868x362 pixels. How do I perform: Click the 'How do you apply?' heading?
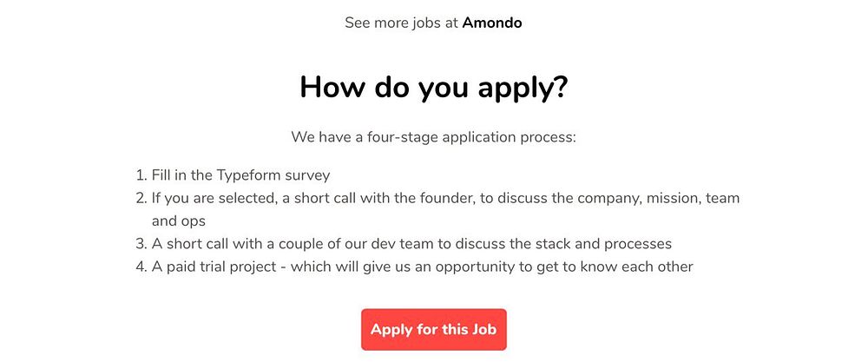point(433,88)
